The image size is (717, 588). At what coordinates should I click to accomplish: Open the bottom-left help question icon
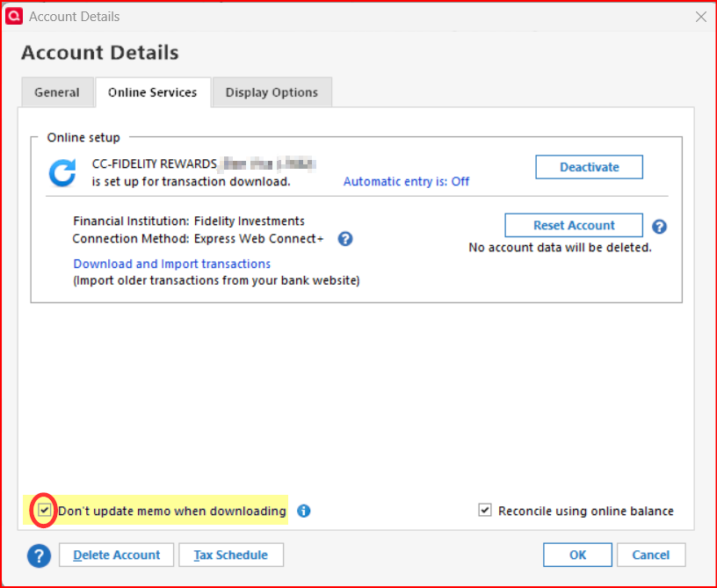coord(39,555)
